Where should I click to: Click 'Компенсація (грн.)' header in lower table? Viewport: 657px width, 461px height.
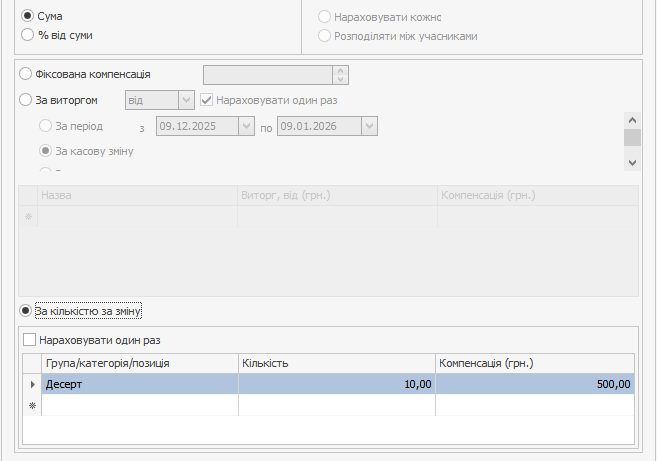[x=535, y=362]
